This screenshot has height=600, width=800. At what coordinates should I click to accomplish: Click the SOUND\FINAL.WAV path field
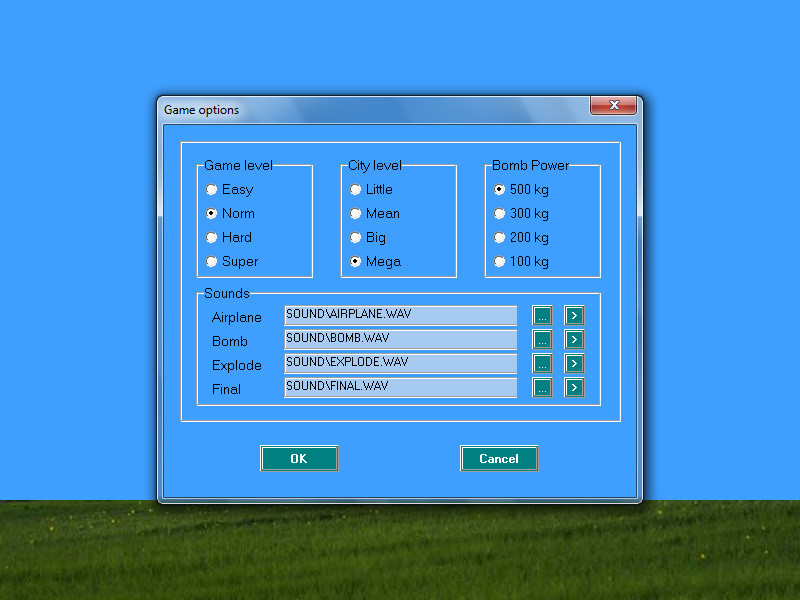pos(401,387)
